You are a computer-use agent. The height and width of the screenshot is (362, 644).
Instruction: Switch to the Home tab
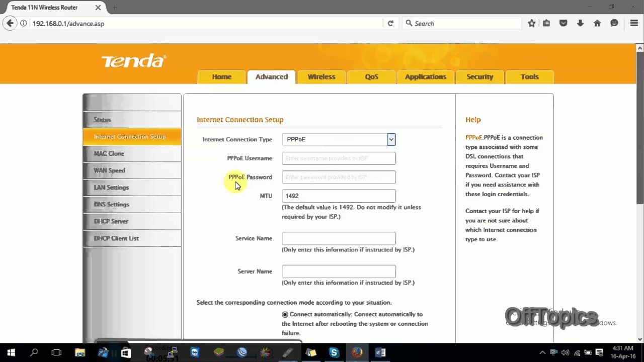tap(222, 77)
